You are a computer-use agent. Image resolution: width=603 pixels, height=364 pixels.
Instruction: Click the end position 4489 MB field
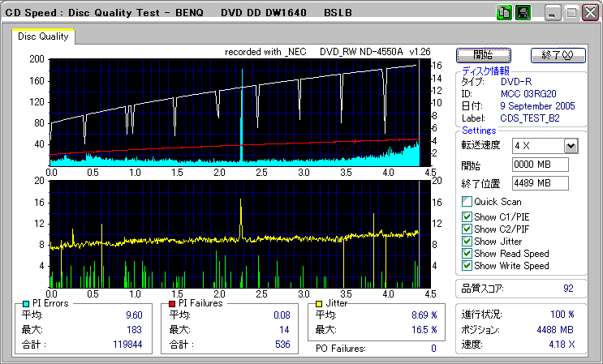coord(540,182)
